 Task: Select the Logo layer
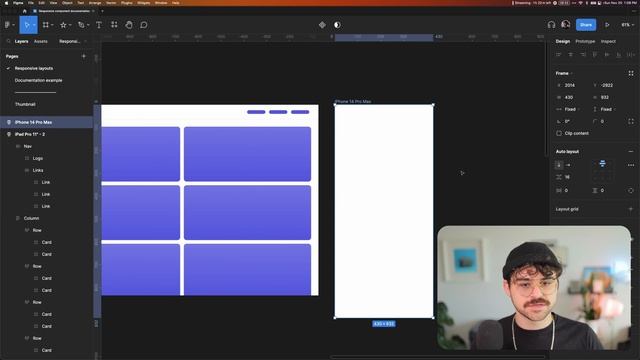pyautogui.click(x=47, y=158)
